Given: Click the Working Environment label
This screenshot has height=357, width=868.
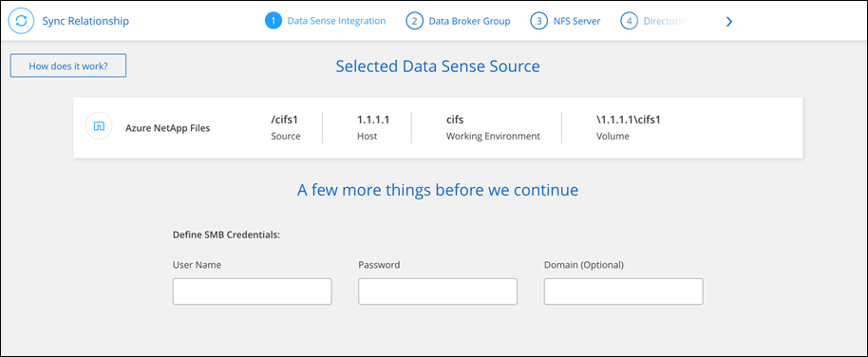Looking at the screenshot, I should (x=493, y=136).
